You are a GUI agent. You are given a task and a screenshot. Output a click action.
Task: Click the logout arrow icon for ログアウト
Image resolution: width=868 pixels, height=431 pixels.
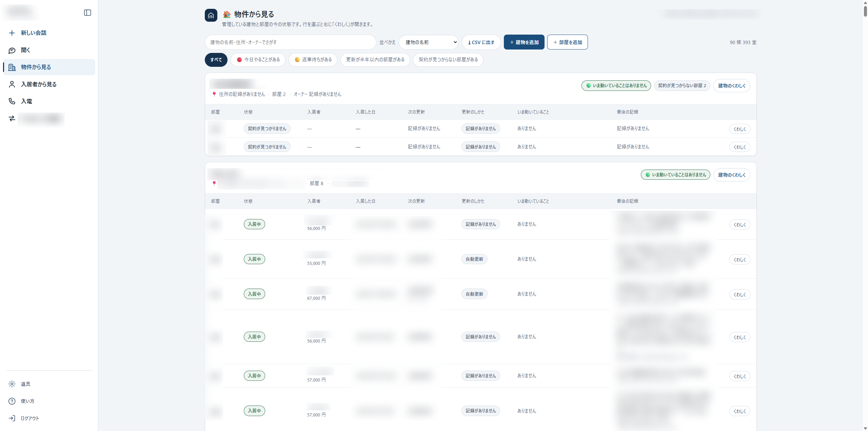12,418
